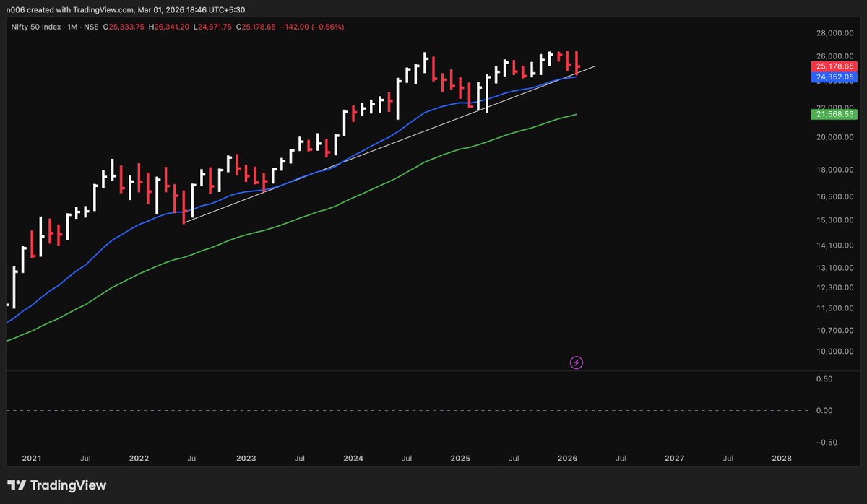Screen dimensions: 867x504
Task: Click the high value H26,341.20
Action: click(x=171, y=27)
